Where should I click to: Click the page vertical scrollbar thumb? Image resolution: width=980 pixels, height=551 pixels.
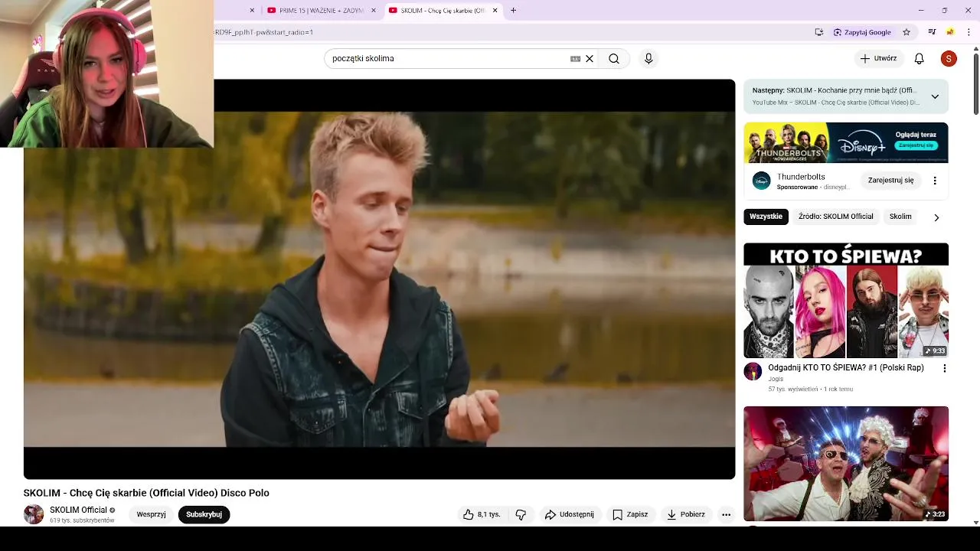tap(975, 84)
